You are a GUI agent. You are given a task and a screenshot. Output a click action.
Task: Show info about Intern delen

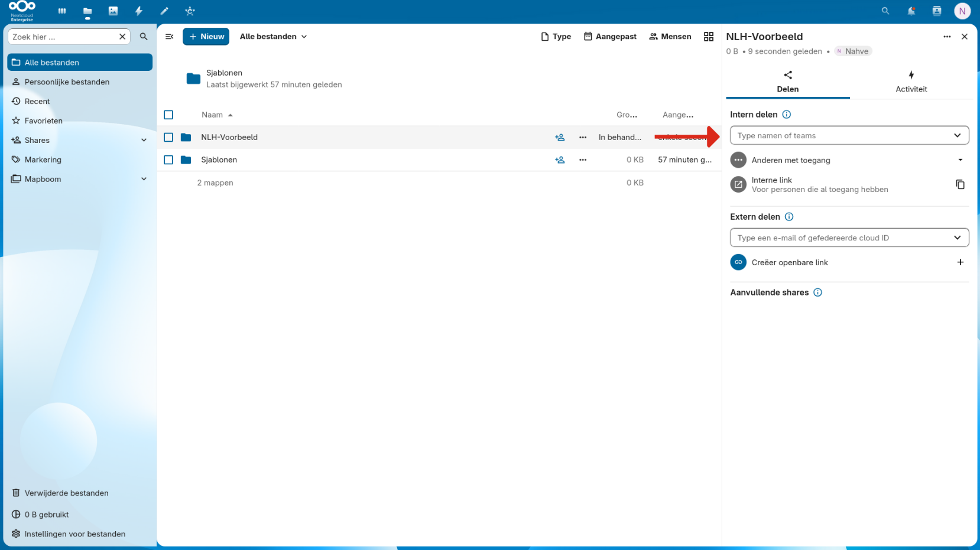coord(787,115)
